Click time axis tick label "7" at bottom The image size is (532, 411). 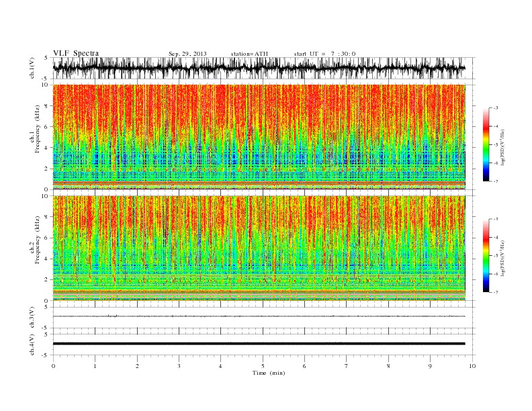(347, 366)
